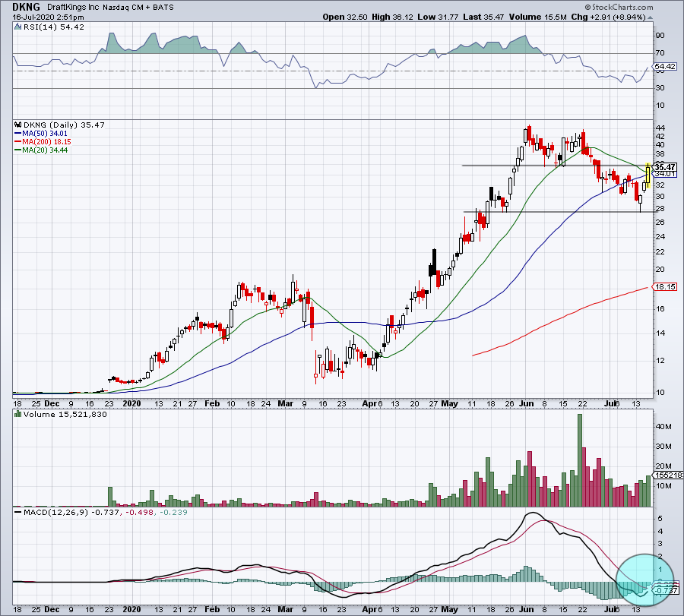Click the Feb label on the price chart date axis
The width and height of the screenshot is (684, 616).
[212, 403]
